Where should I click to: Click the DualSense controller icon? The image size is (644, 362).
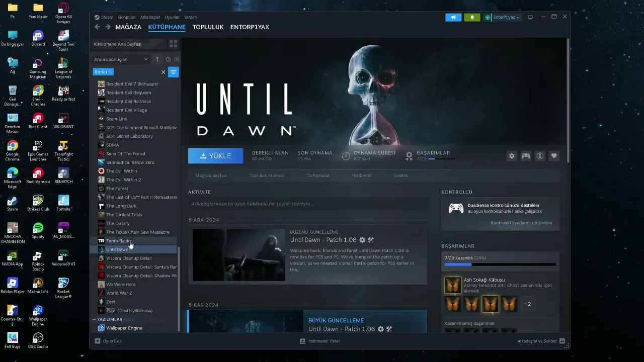pyautogui.click(x=456, y=208)
